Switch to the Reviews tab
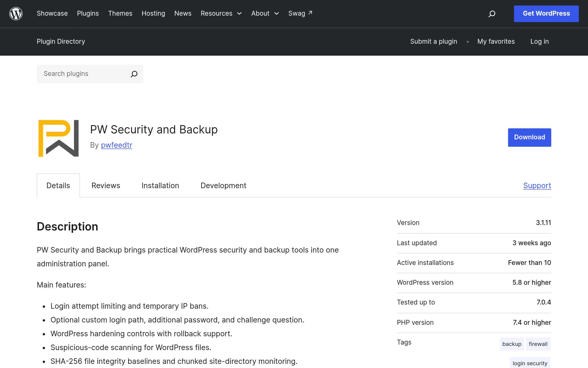This screenshot has height=368, width=588. coord(106,185)
